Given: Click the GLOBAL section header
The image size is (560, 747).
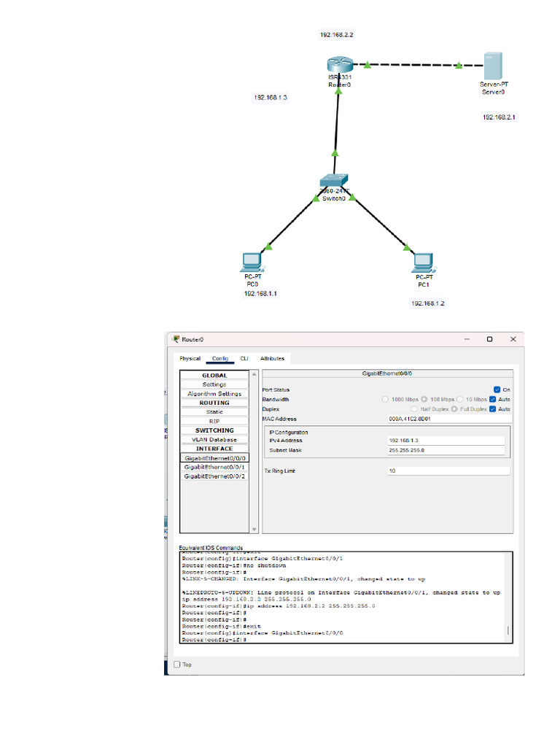Looking at the screenshot, I should click(214, 376).
